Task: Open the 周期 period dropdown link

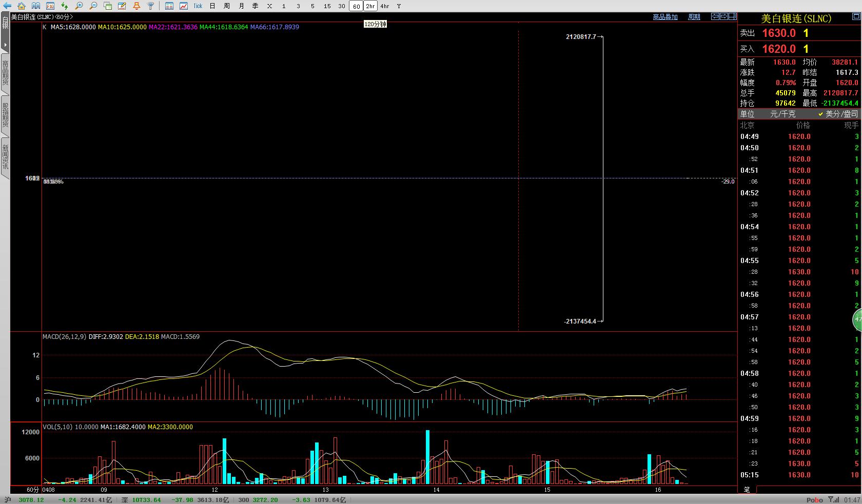Action: pos(694,17)
